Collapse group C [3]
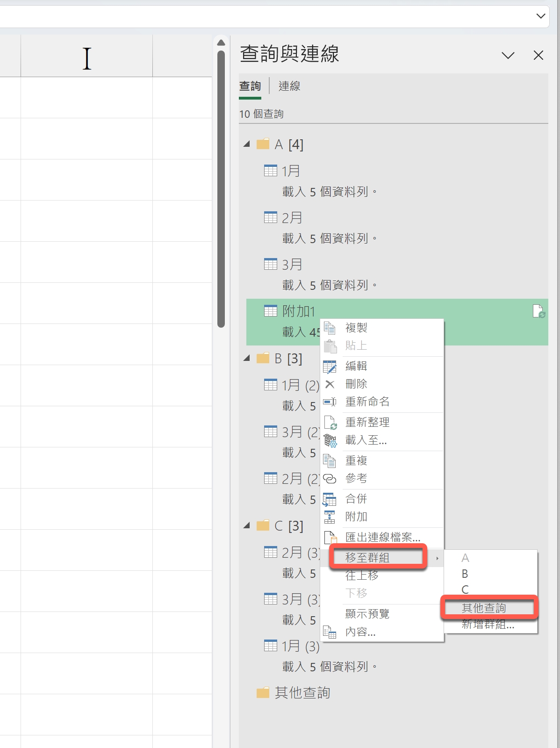Viewport: 560px width, 748px height. click(x=247, y=525)
